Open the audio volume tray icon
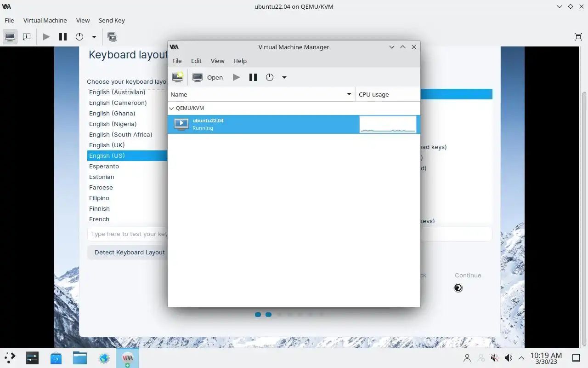The height and width of the screenshot is (368, 588). pyautogui.click(x=508, y=358)
